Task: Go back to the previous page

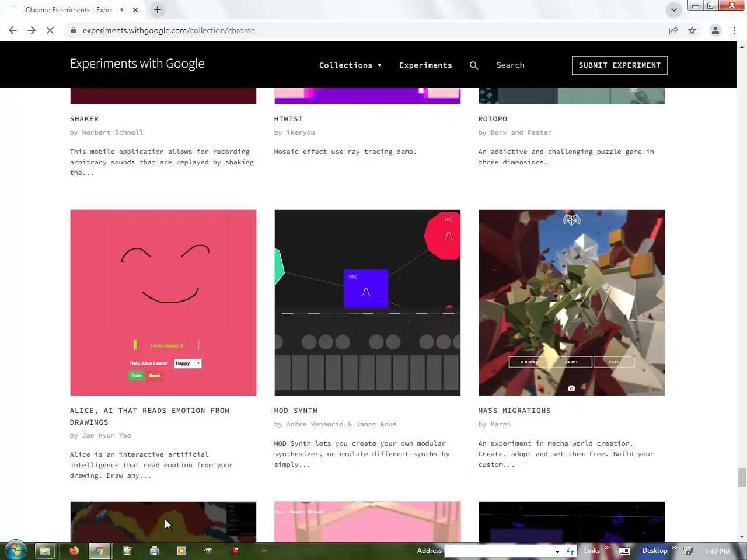Action: pos(13,30)
